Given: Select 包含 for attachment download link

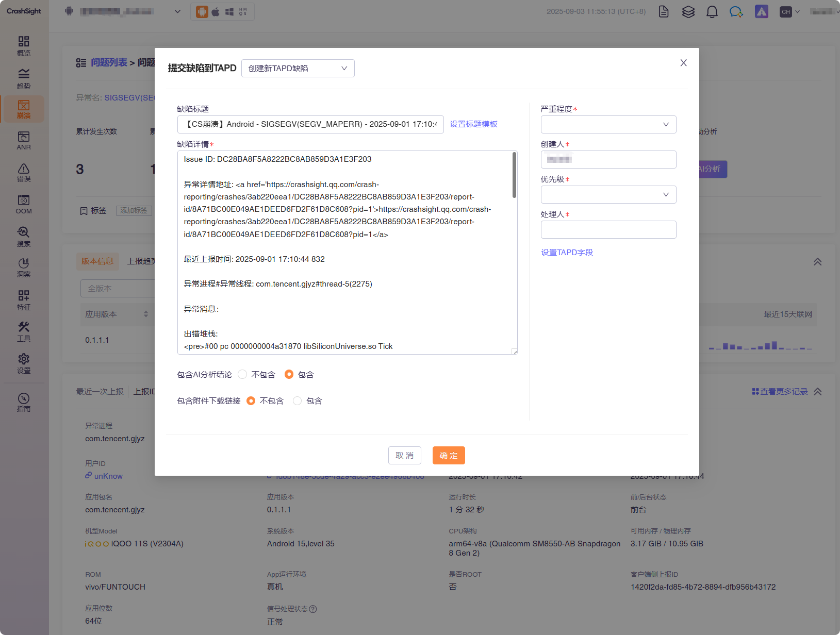Looking at the screenshot, I should tap(298, 401).
